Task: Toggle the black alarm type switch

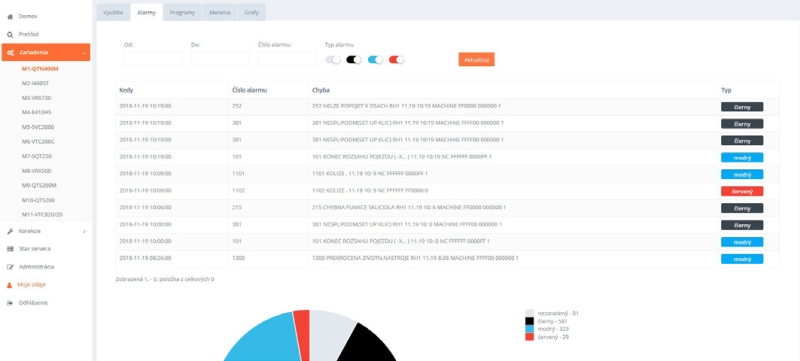Action: click(354, 60)
